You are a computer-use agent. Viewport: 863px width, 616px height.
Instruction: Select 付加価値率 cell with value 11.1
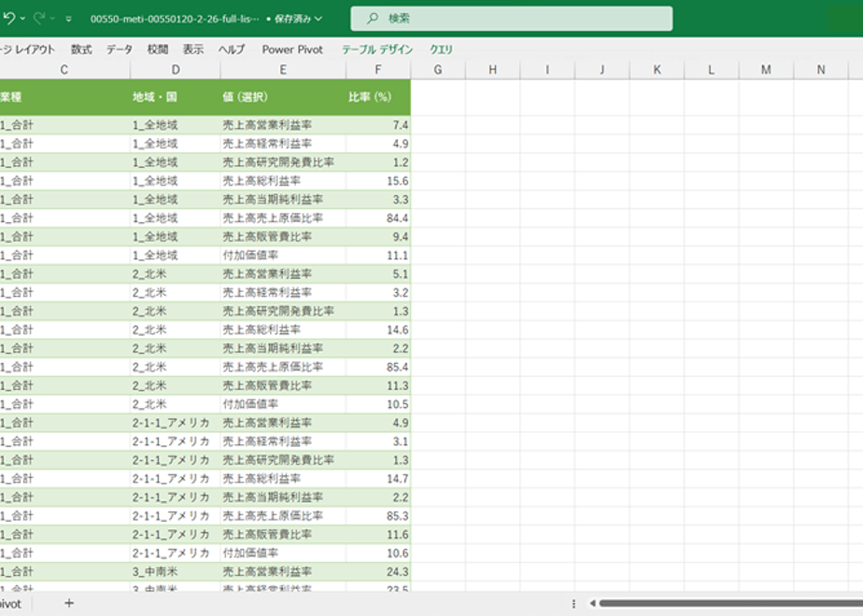(283, 255)
